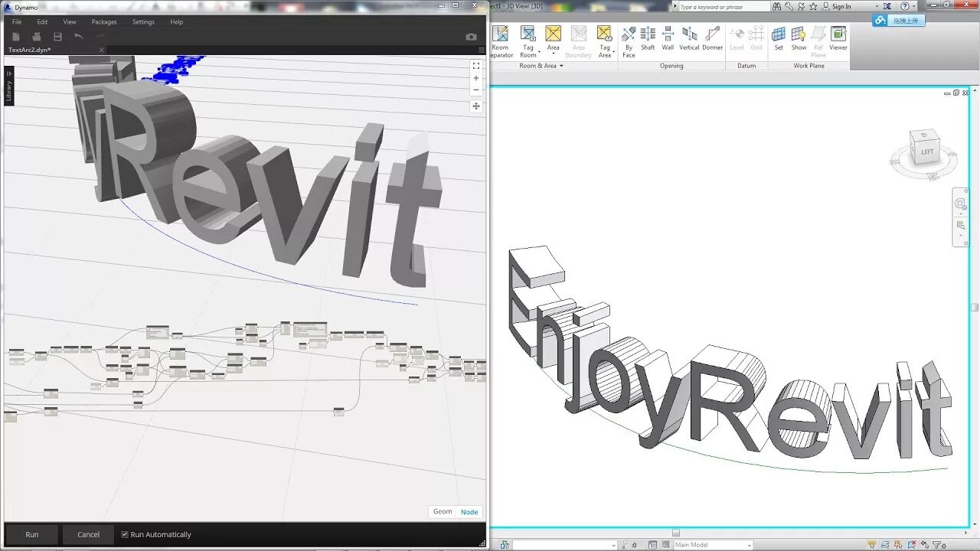Viewport: 980px width, 551px height.
Task: Select the Wall opening tool
Action: 668,38
